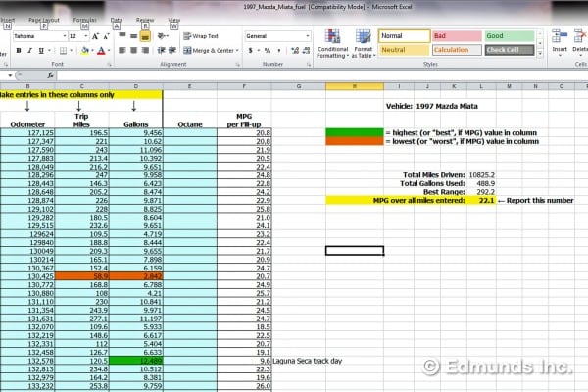
Task: Decrease the cell indent
Action: point(162,50)
